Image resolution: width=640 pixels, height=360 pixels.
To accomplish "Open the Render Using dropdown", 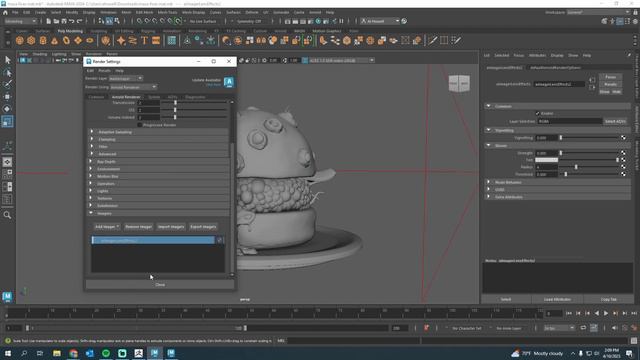I will (x=133, y=87).
